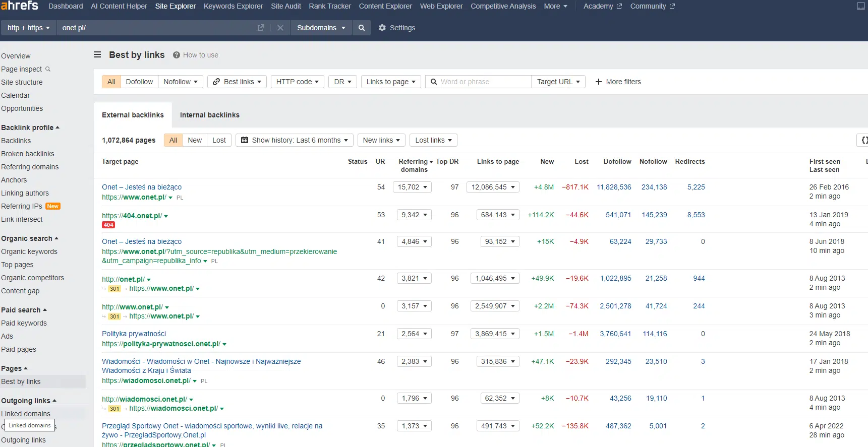This screenshot has height=447, width=868.
Task: Select New pages toggle
Action: 195,140
